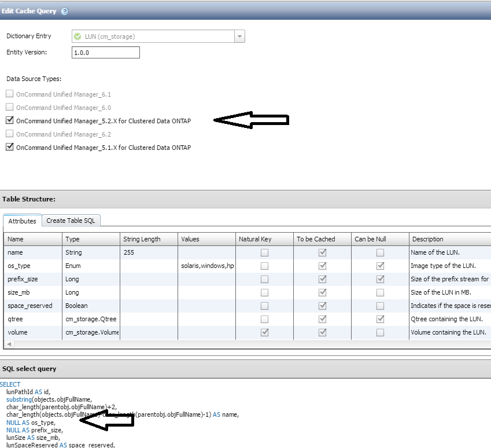Click the 'cm_storage.Volume' type cell
This screenshot has height=448, width=491.
click(x=91, y=332)
